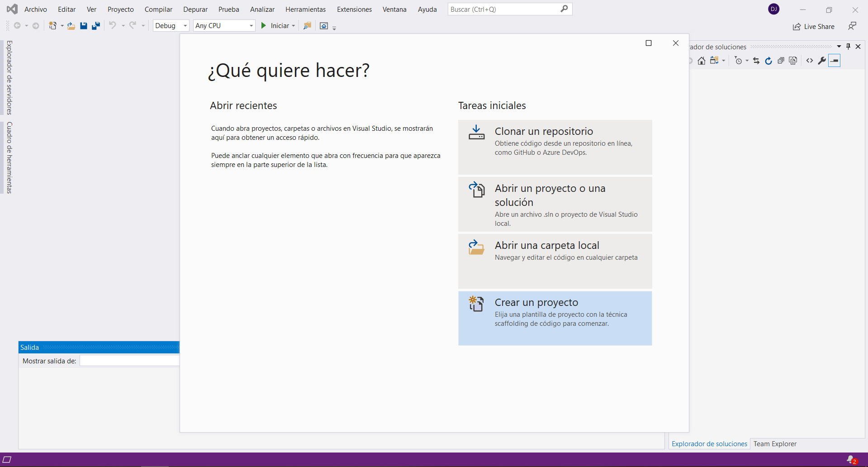Click the Home icon in Solution Explorer
This screenshot has height=467, width=868.
pyautogui.click(x=701, y=61)
